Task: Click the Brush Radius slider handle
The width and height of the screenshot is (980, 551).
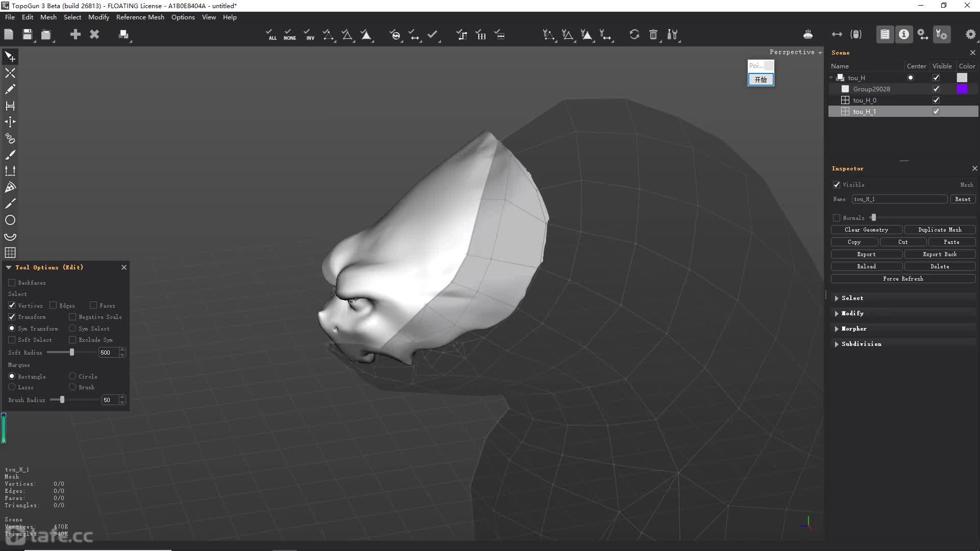Action: pyautogui.click(x=62, y=399)
